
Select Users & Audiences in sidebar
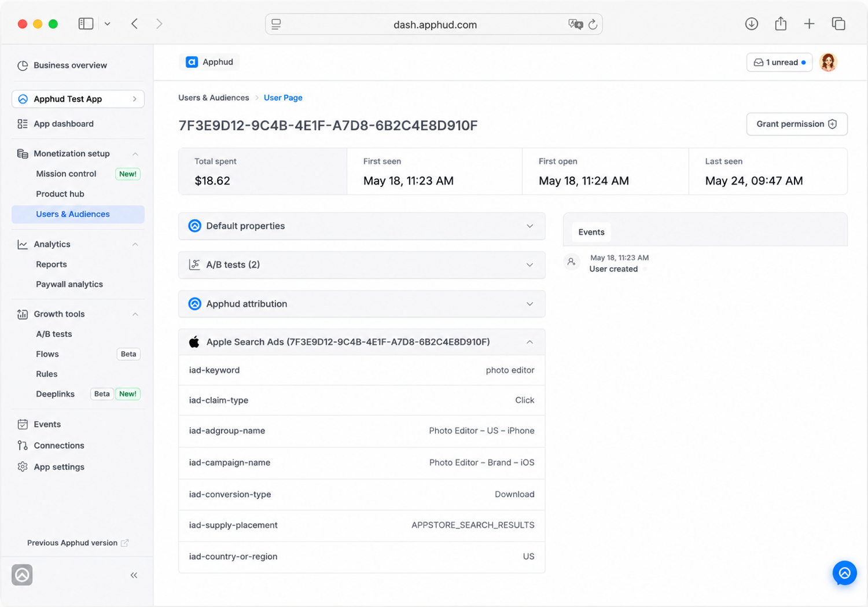[x=78, y=214]
